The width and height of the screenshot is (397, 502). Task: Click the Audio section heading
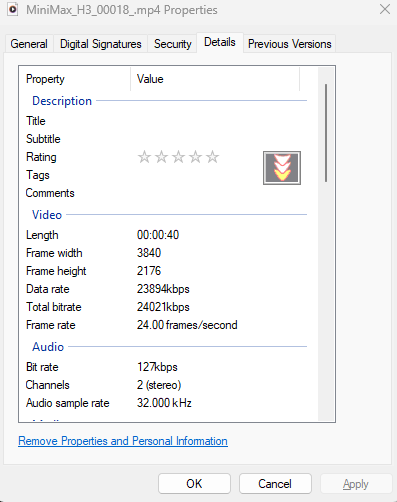(x=48, y=347)
